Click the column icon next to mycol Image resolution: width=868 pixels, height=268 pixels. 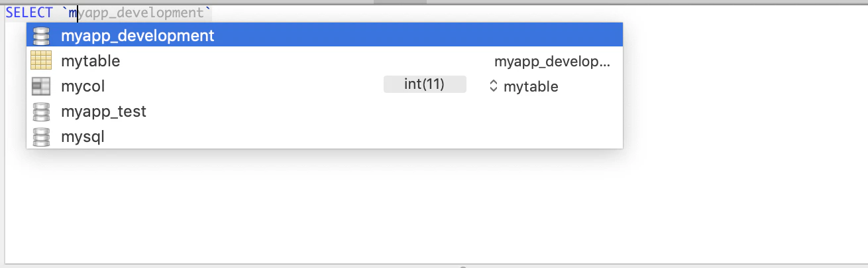41,86
